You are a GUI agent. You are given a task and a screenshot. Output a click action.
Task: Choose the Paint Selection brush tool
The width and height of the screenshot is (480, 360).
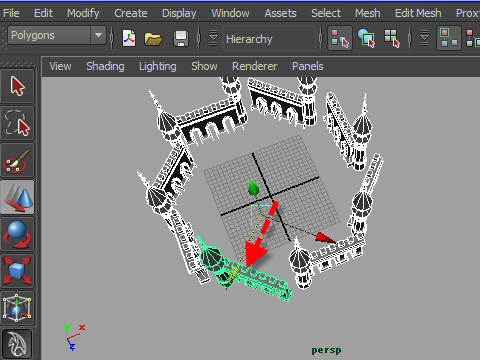pyautogui.click(x=17, y=160)
